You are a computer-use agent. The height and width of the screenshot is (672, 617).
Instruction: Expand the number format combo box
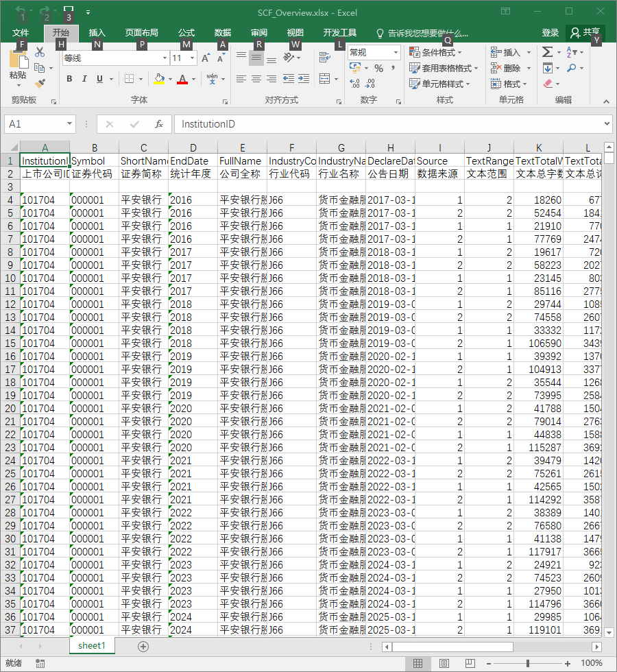[396, 53]
